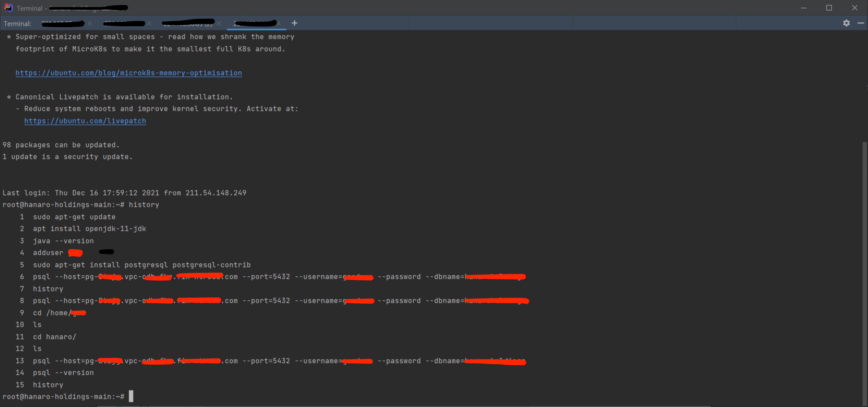Close the second terminal tab
The height and width of the screenshot is (407, 868).
tap(149, 23)
